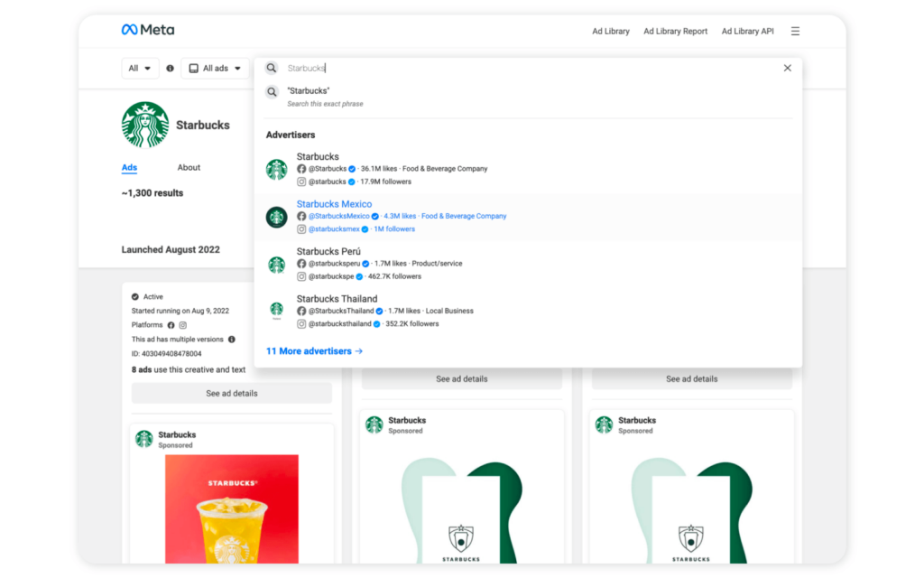
Task: Click the Meta logo
Action: pos(147,30)
